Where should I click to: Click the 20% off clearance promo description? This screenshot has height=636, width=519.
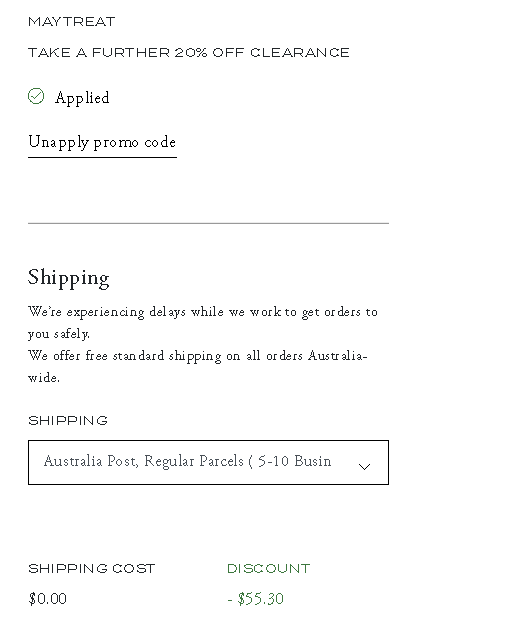189,53
